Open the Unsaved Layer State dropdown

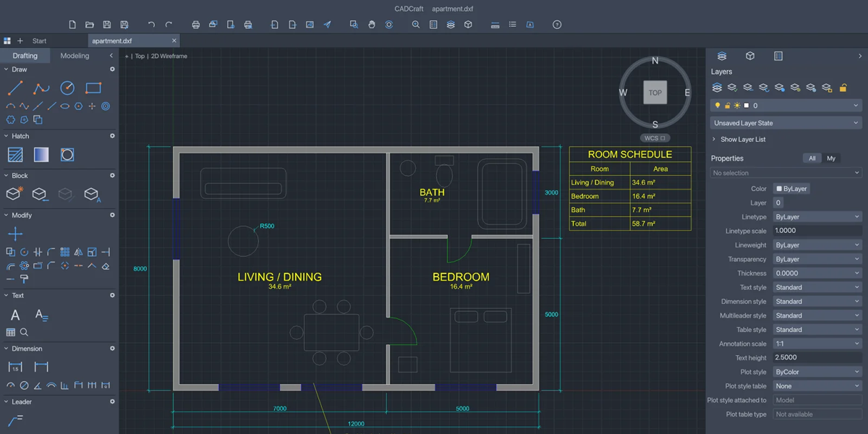pos(786,123)
